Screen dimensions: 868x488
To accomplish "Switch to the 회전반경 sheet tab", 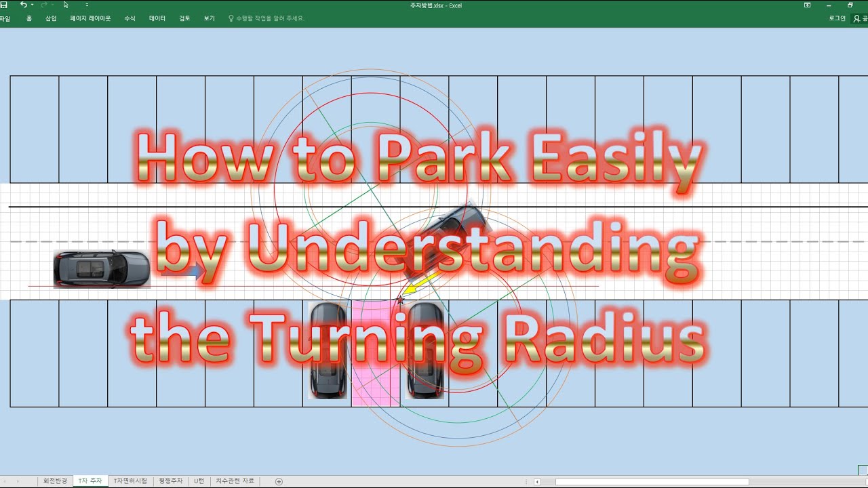I will [56, 481].
